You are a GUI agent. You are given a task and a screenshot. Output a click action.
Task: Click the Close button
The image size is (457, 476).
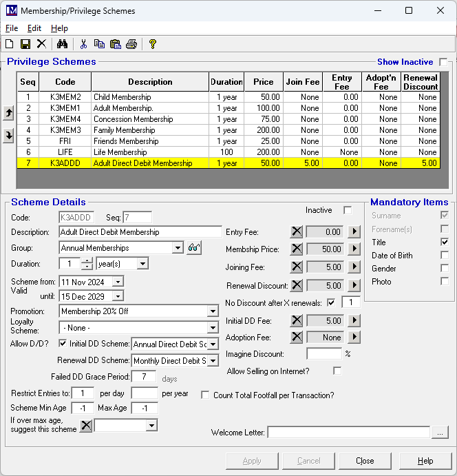point(365,461)
